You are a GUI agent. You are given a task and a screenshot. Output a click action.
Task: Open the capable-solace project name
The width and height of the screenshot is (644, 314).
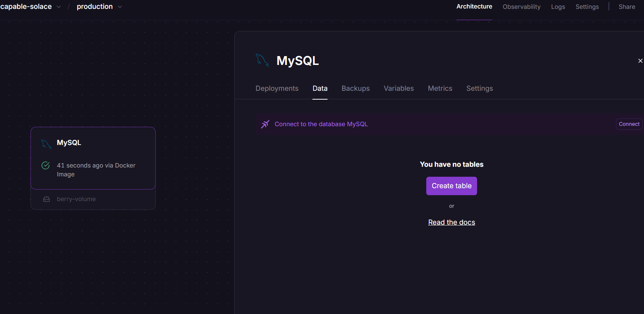click(26, 7)
